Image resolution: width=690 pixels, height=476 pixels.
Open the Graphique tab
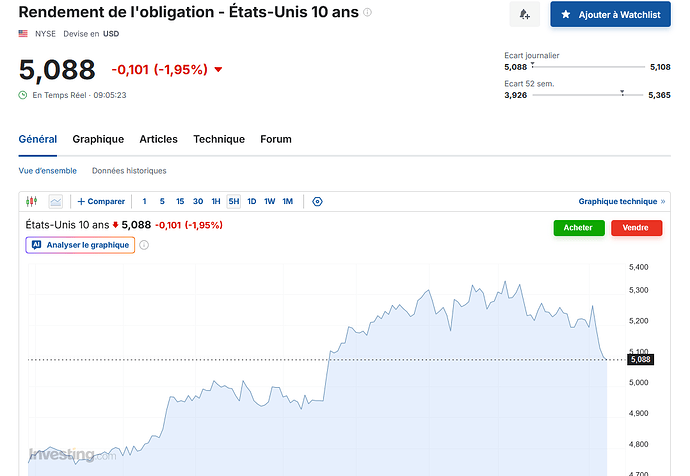point(98,139)
